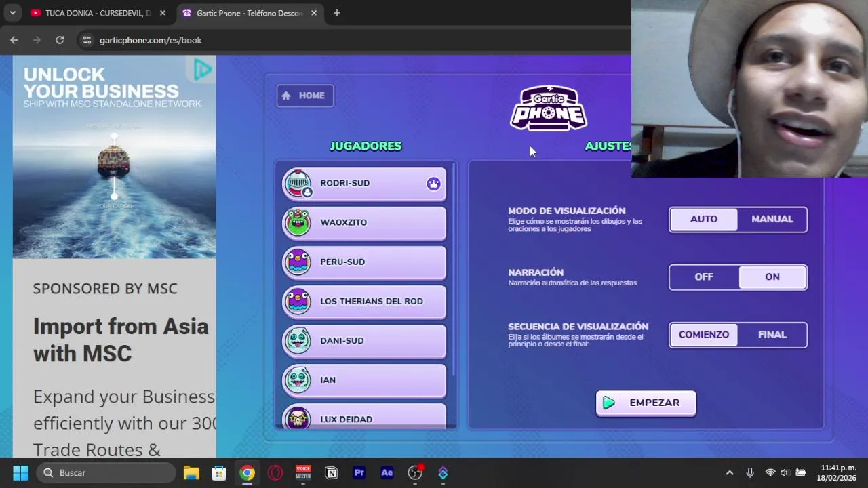This screenshot has width=868, height=488.
Task: Turn narration OFF
Action: 704,277
